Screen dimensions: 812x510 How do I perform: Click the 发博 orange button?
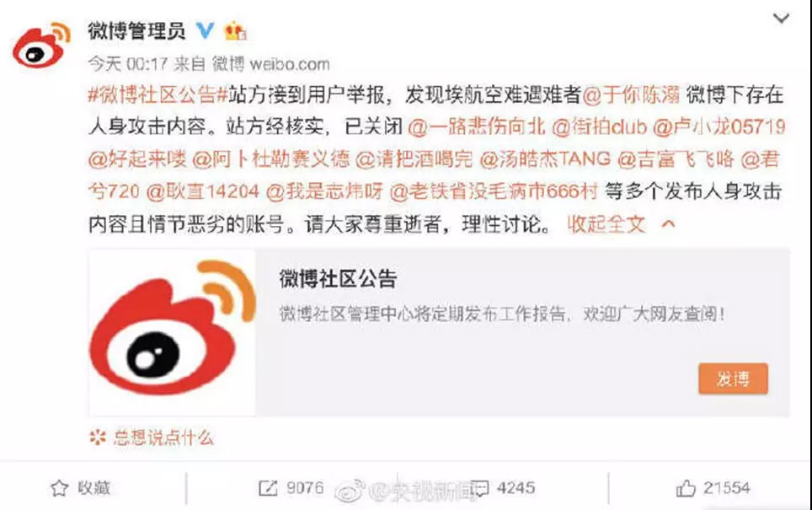point(733,378)
